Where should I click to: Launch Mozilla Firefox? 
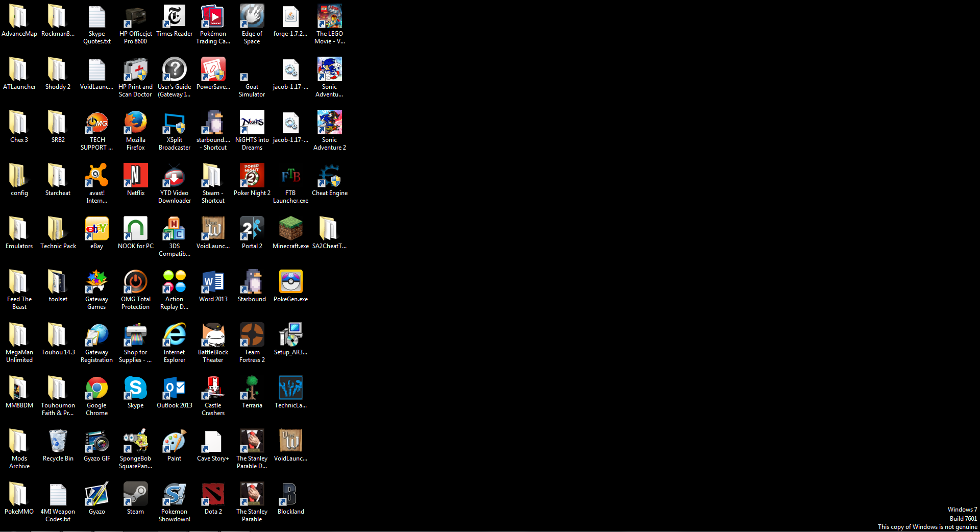136,123
